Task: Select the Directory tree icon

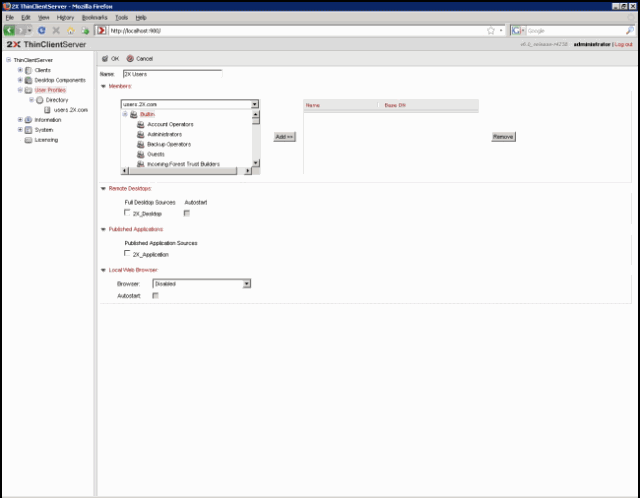Action: point(40,100)
